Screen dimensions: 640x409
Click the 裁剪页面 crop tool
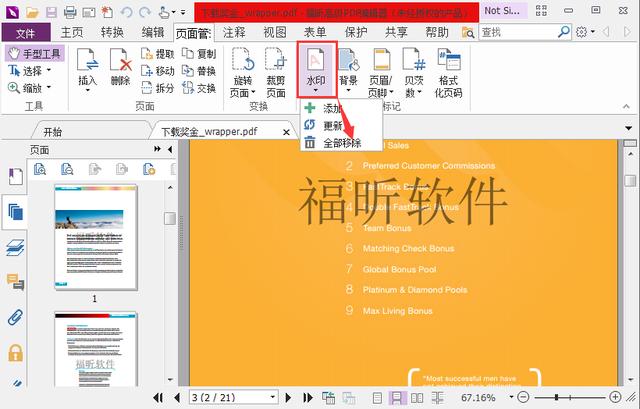pyautogui.click(x=276, y=73)
